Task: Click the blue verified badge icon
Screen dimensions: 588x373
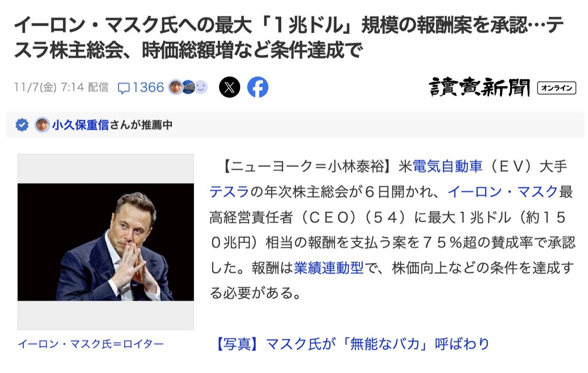Action: [22, 125]
